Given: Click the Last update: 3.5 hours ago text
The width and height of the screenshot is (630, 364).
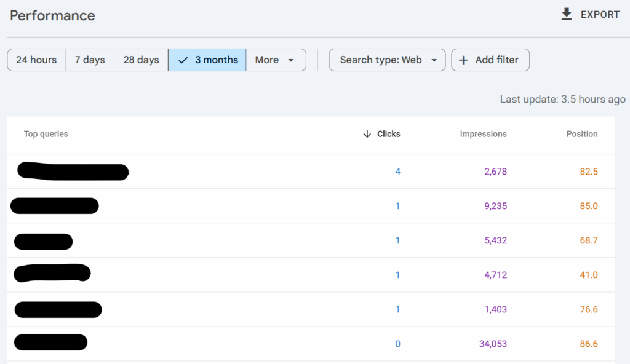Looking at the screenshot, I should [x=562, y=99].
